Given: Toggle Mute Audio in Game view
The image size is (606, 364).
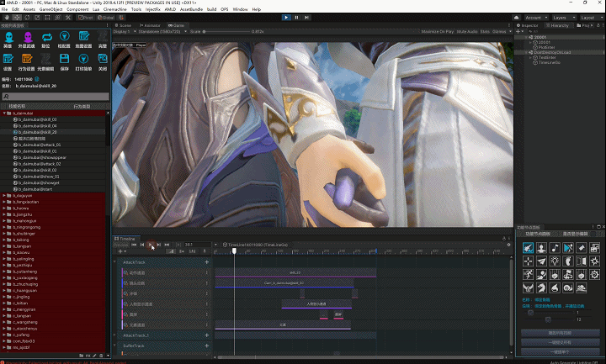Looking at the screenshot, I should click(467, 32).
